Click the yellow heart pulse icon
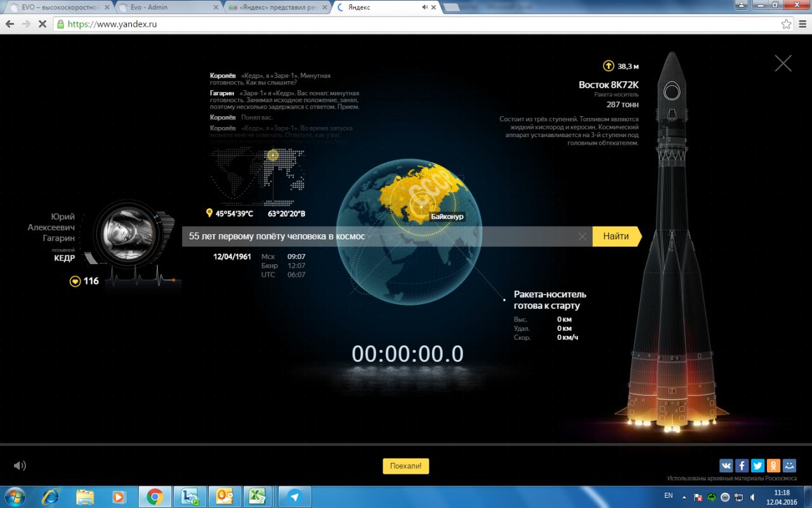The width and height of the screenshot is (812, 508). click(75, 281)
